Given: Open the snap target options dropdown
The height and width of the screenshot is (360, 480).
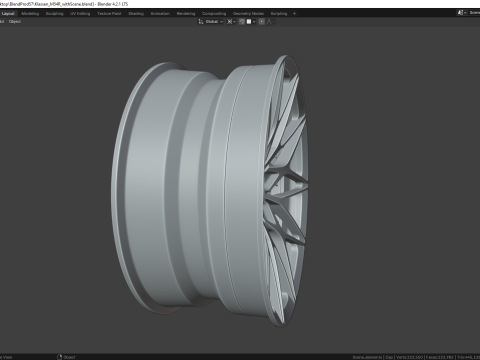Looking at the screenshot, I should (251, 22).
